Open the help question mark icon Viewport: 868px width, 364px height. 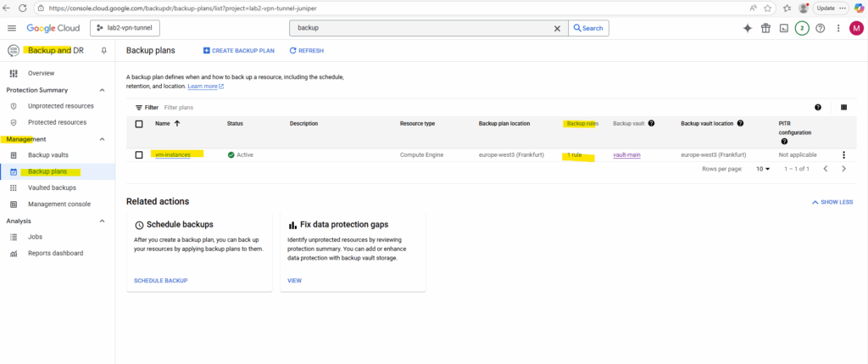point(820,28)
